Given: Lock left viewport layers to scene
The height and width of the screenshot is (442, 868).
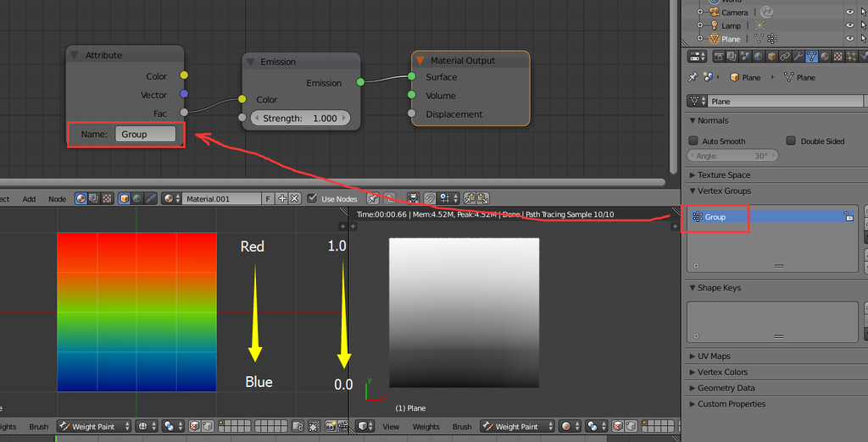Looking at the screenshot, I should (298, 427).
